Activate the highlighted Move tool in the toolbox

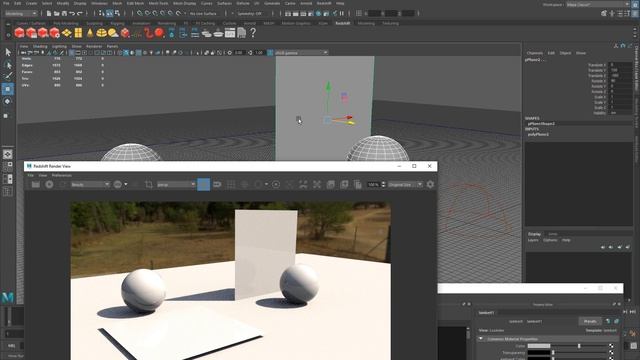[x=8, y=89]
